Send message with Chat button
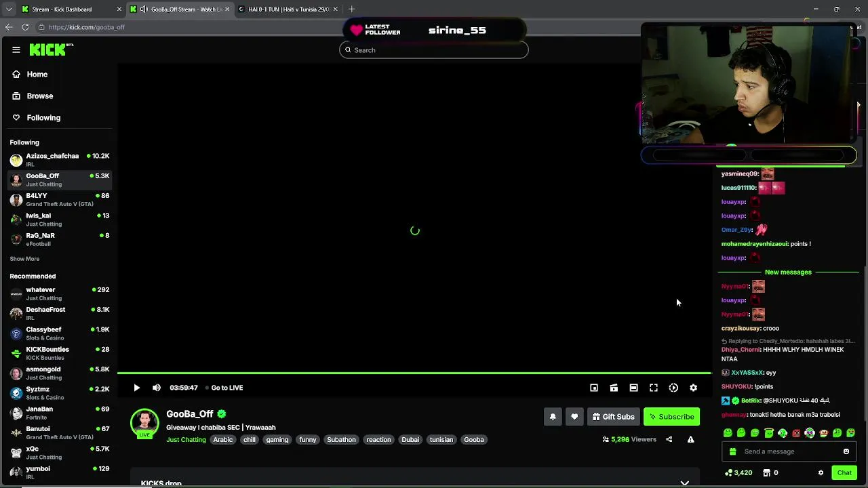This screenshot has height=488, width=868. point(844,472)
